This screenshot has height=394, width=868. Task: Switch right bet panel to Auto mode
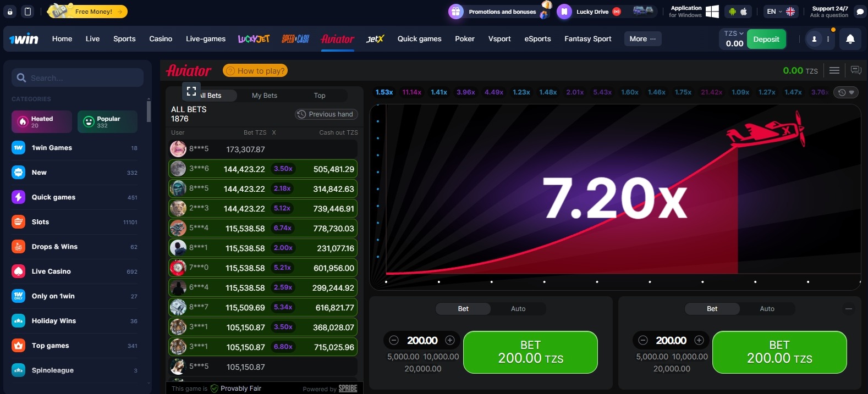767,309
